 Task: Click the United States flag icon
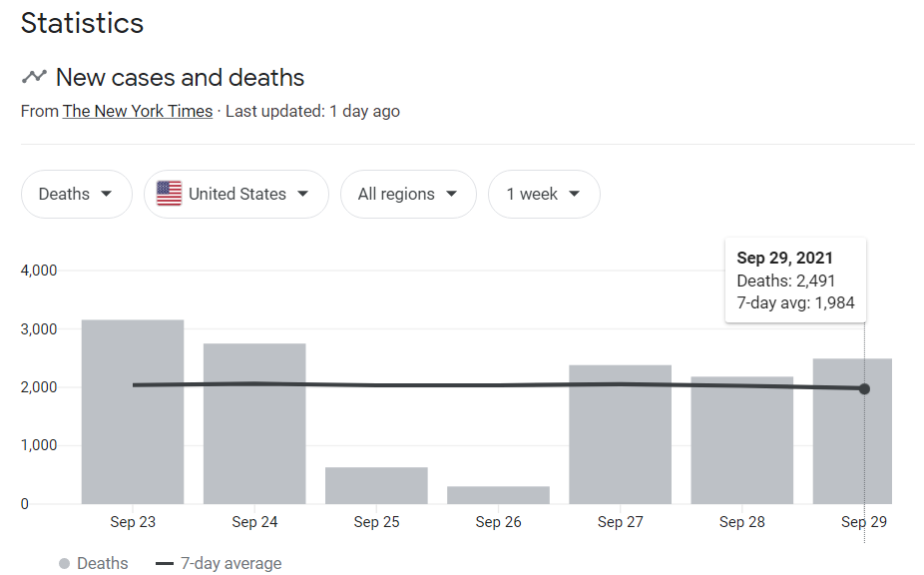[x=170, y=194]
